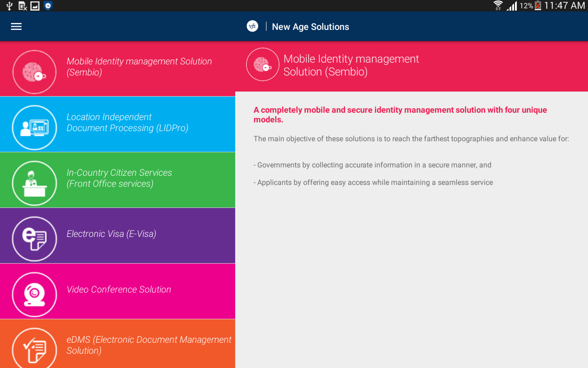Tap the blue app notification icon
This screenshot has width=588, height=368.
(x=48, y=6)
